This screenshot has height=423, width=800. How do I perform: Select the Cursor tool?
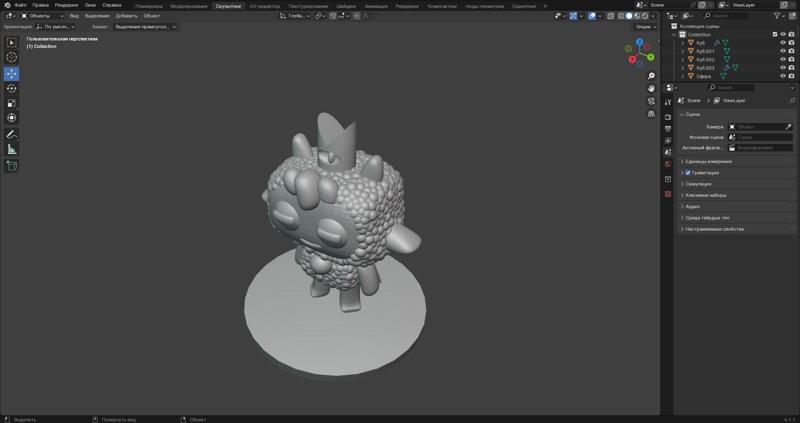(x=12, y=58)
